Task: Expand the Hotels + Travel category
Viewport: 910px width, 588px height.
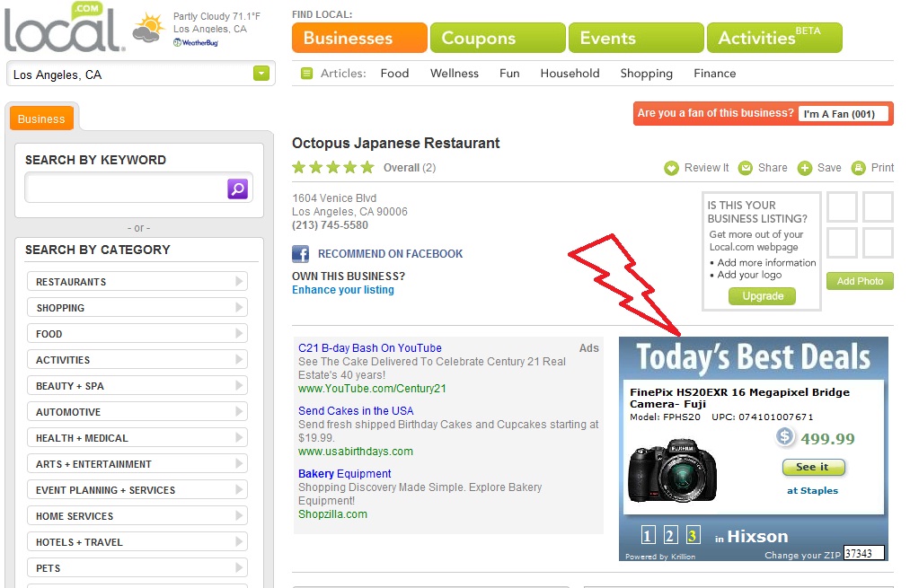Action: coord(137,542)
